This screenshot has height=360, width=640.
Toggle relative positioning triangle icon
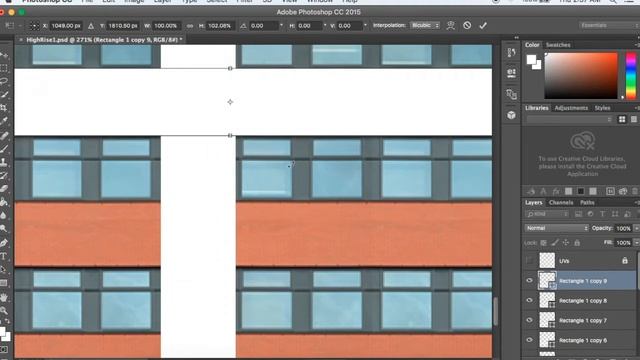click(x=91, y=26)
